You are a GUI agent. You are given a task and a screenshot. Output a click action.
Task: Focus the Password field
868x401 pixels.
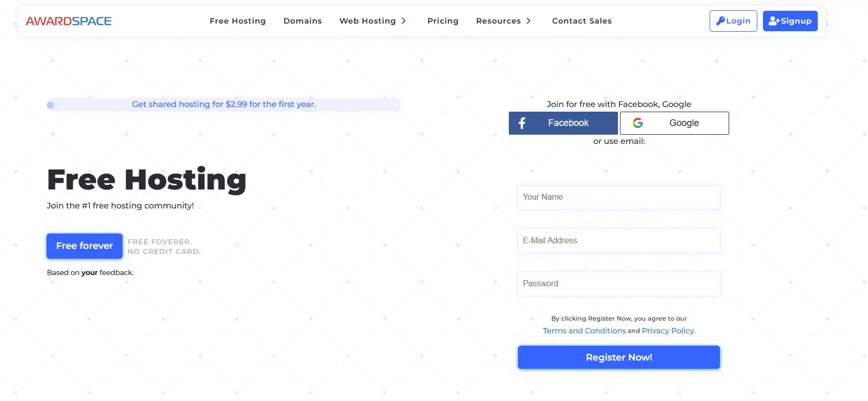(619, 284)
